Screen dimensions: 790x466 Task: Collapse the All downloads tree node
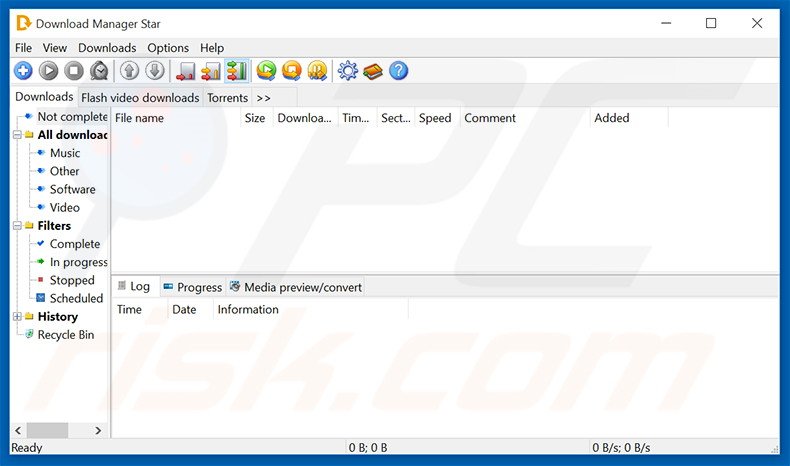click(17, 135)
